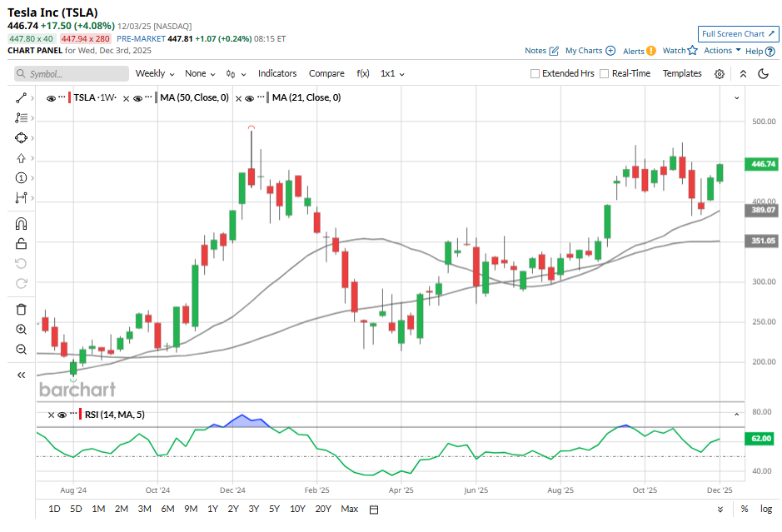Expand the shapes tool submenu arrow
Viewport: 782px width, 532px height.
point(32,138)
